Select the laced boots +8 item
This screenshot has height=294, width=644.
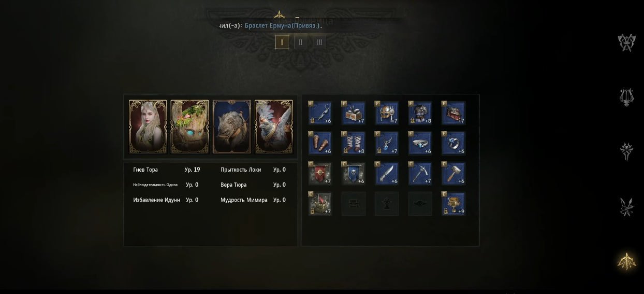[x=354, y=143]
